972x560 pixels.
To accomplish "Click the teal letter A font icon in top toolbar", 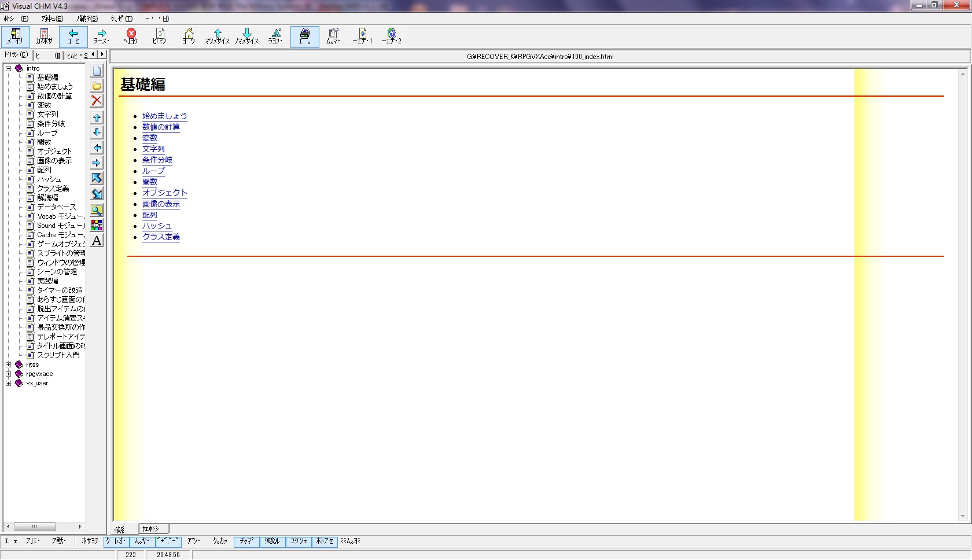I will tap(276, 36).
